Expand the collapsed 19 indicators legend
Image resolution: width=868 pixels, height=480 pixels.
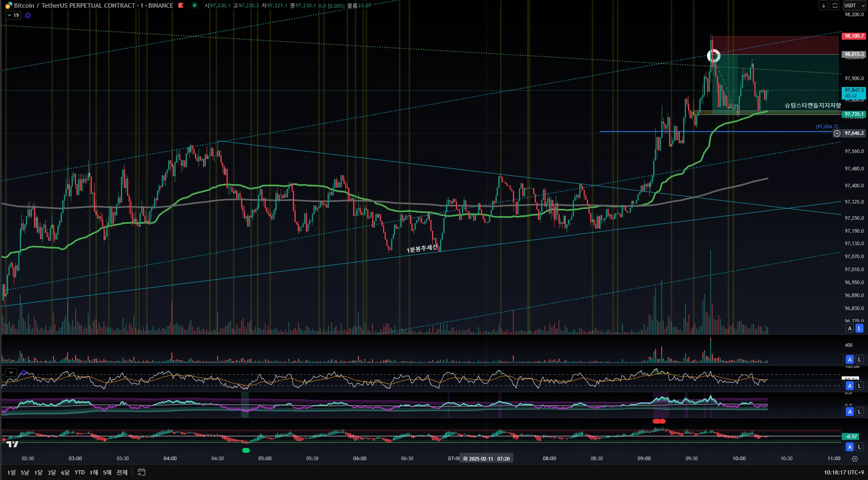pyautogui.click(x=13, y=15)
